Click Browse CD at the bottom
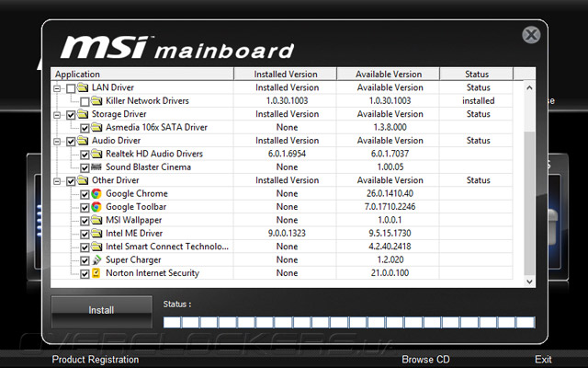This screenshot has width=588, height=368. coord(425,360)
